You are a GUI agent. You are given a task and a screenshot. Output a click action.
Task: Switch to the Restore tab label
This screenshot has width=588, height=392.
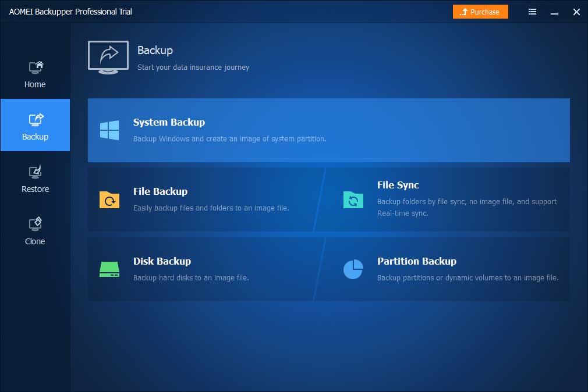click(x=35, y=189)
